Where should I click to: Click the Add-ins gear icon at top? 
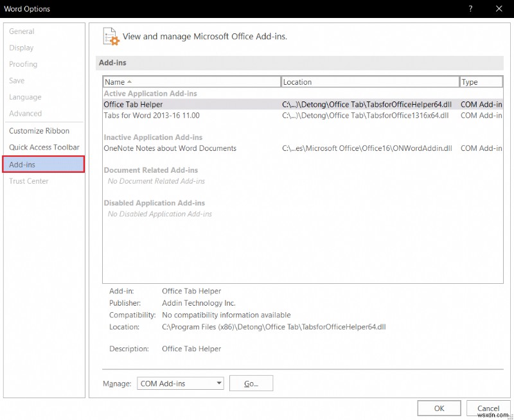coord(111,36)
